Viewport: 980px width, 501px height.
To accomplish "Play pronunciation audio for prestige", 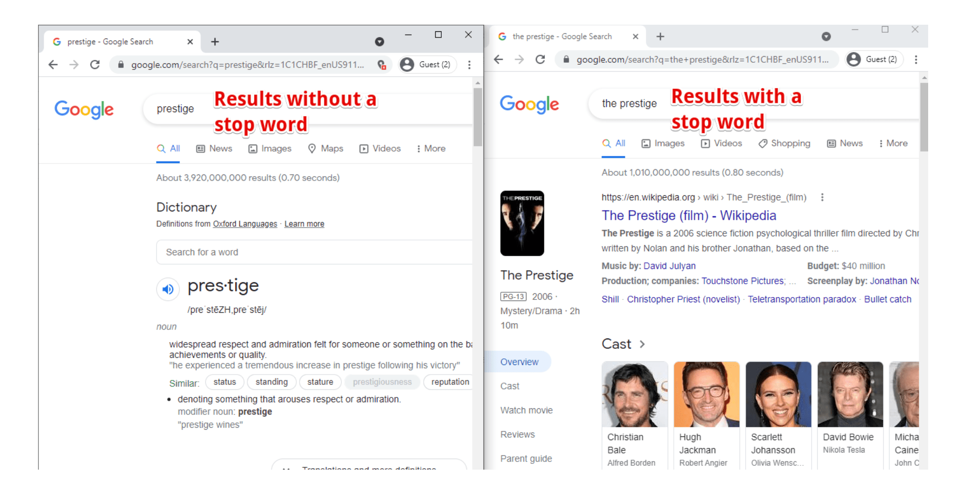I will click(x=168, y=289).
